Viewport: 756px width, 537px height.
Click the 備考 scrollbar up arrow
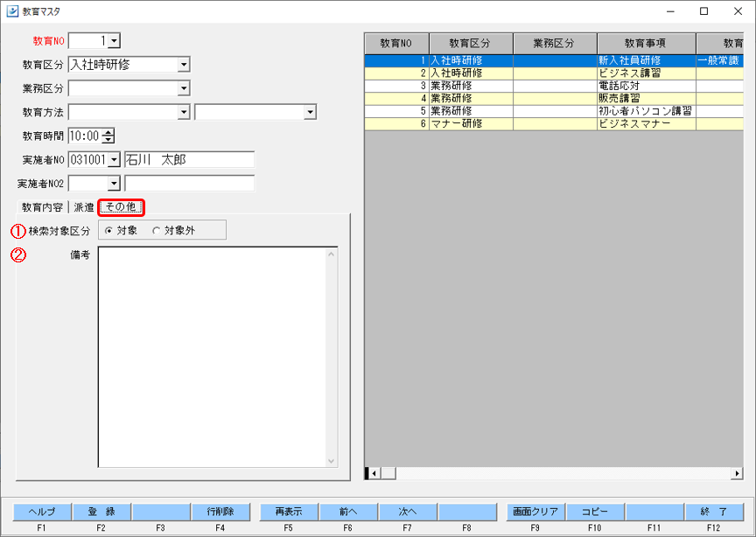332,254
